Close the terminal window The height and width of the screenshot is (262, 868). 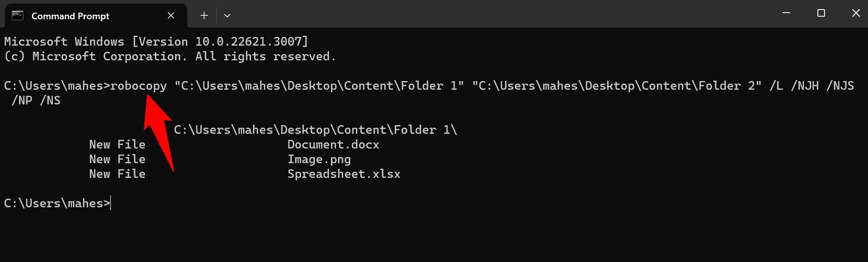tap(856, 13)
